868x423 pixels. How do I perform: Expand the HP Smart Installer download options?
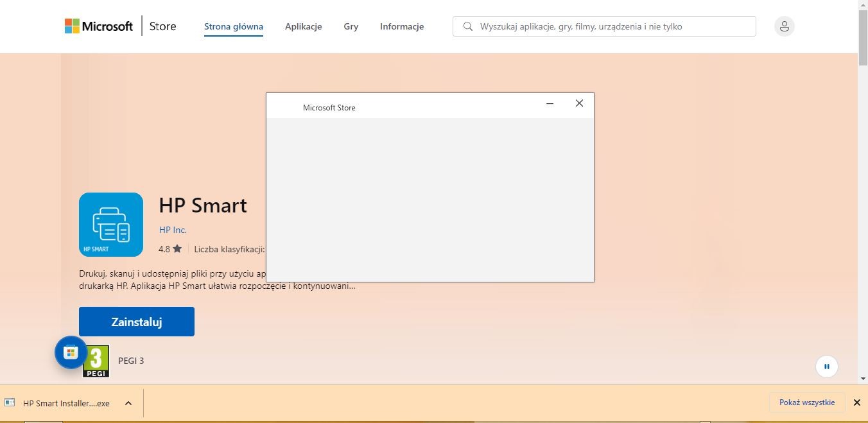[x=128, y=403]
